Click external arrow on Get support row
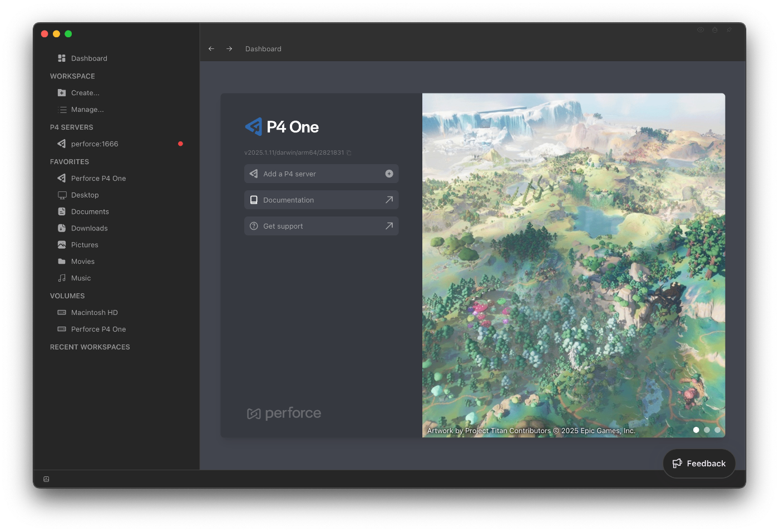 coord(389,226)
